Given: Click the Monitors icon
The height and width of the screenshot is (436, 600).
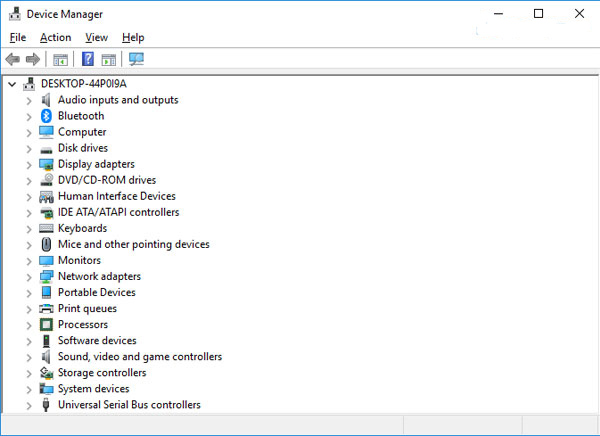Looking at the screenshot, I should [x=46, y=261].
